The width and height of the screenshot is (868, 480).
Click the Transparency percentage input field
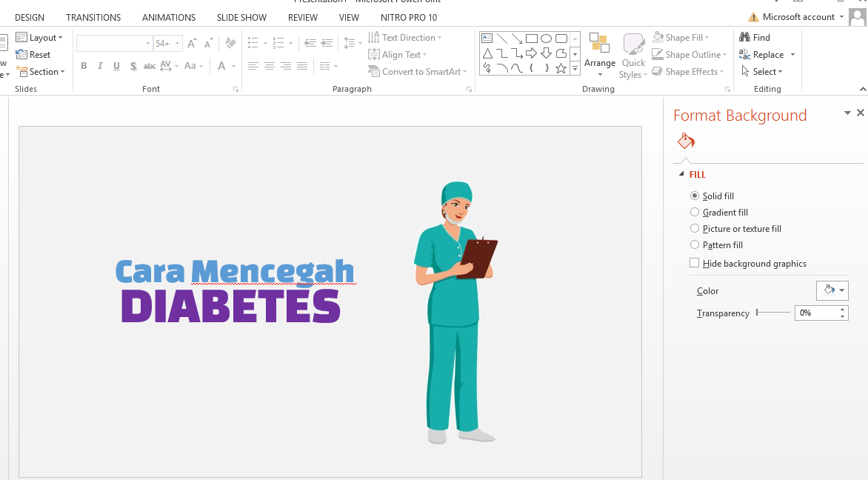click(x=816, y=313)
